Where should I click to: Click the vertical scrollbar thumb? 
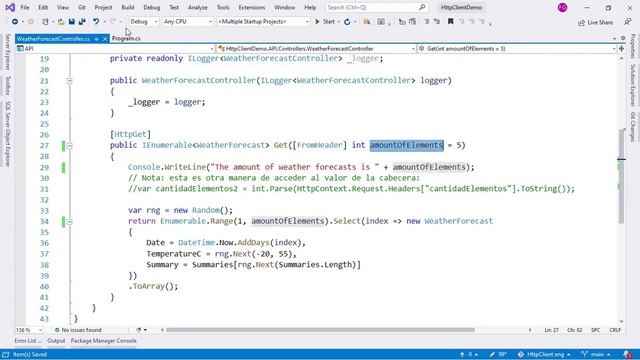click(621, 176)
